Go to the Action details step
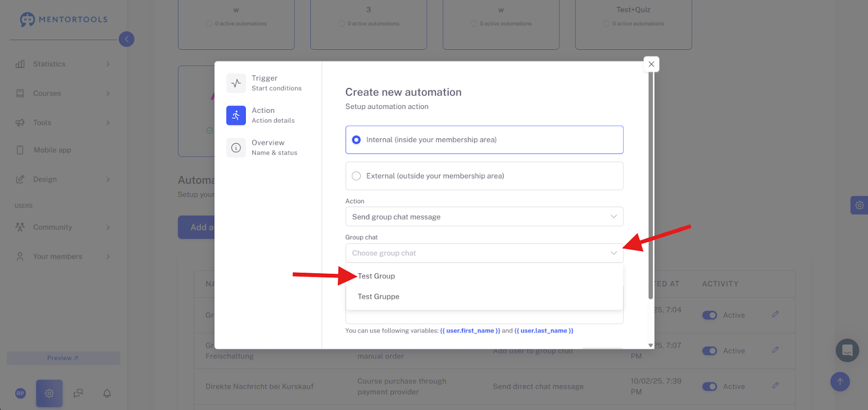This screenshot has height=410, width=868. pos(261,115)
